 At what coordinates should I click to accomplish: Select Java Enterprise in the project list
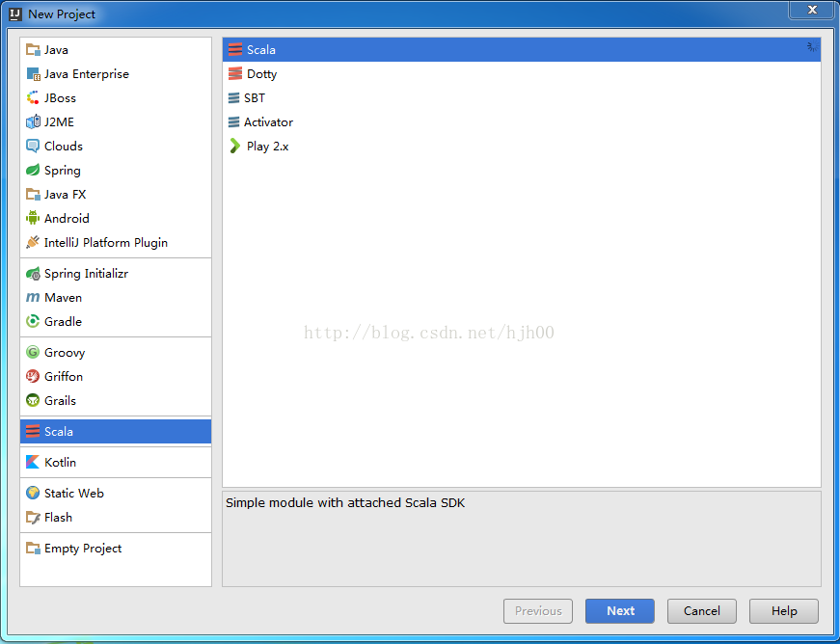coord(87,74)
